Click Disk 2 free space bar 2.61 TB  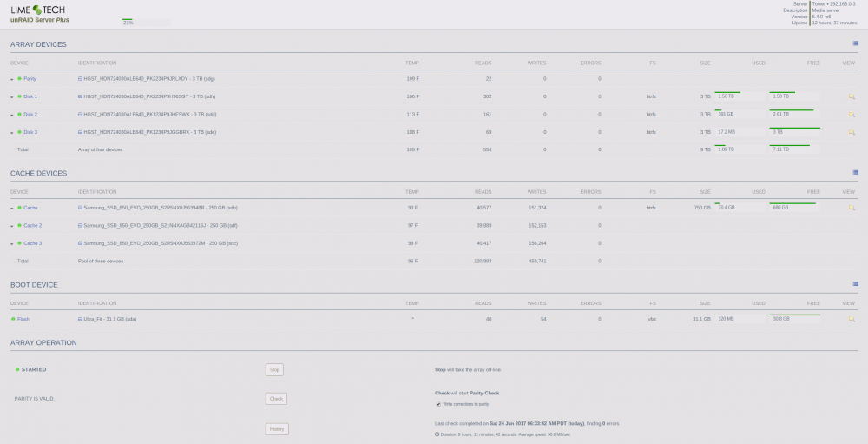(794, 114)
